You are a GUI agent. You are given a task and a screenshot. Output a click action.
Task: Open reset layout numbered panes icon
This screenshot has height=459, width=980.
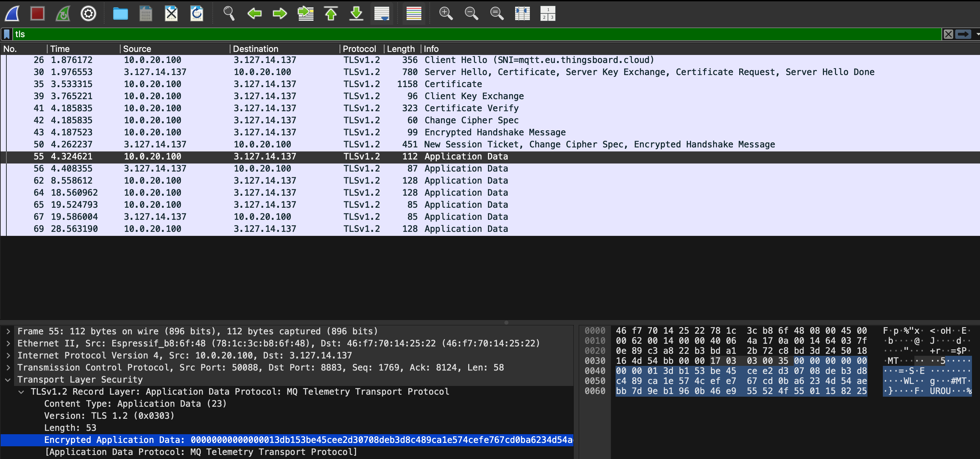(x=548, y=14)
